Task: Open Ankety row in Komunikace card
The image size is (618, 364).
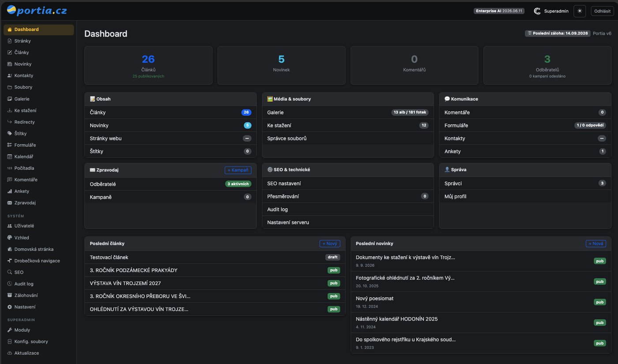Action: [525, 151]
